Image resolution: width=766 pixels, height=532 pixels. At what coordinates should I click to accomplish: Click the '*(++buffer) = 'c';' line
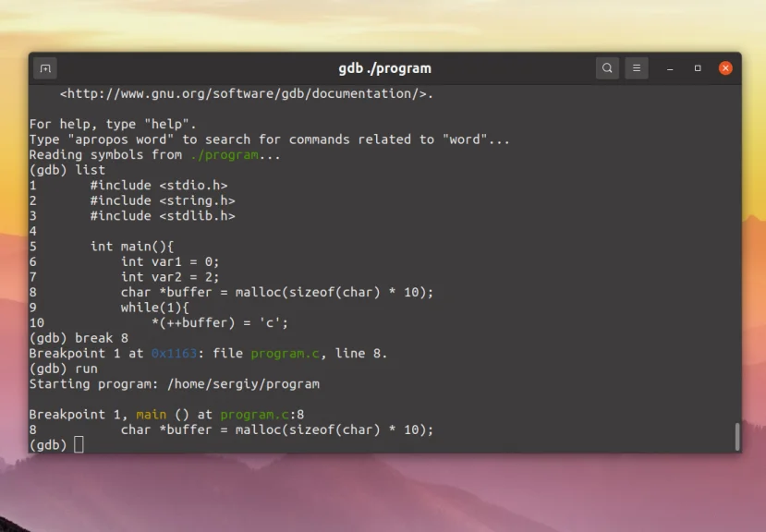coord(220,323)
